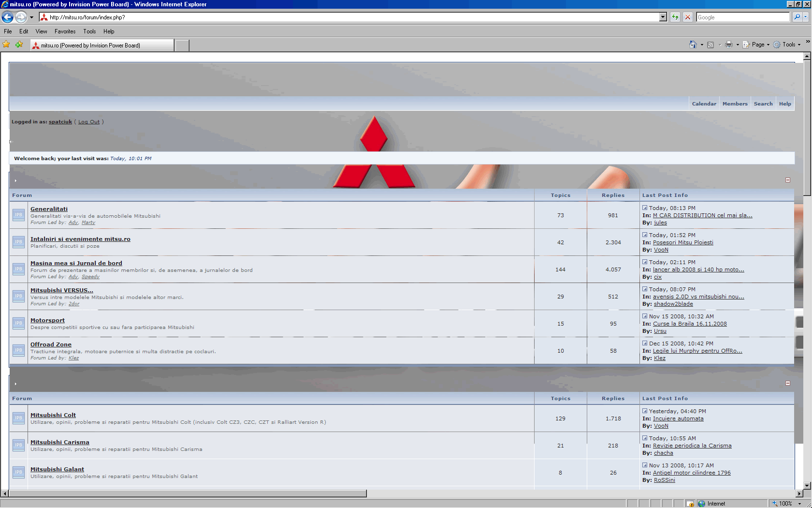Click the browser Forward arrow button

coord(21,17)
